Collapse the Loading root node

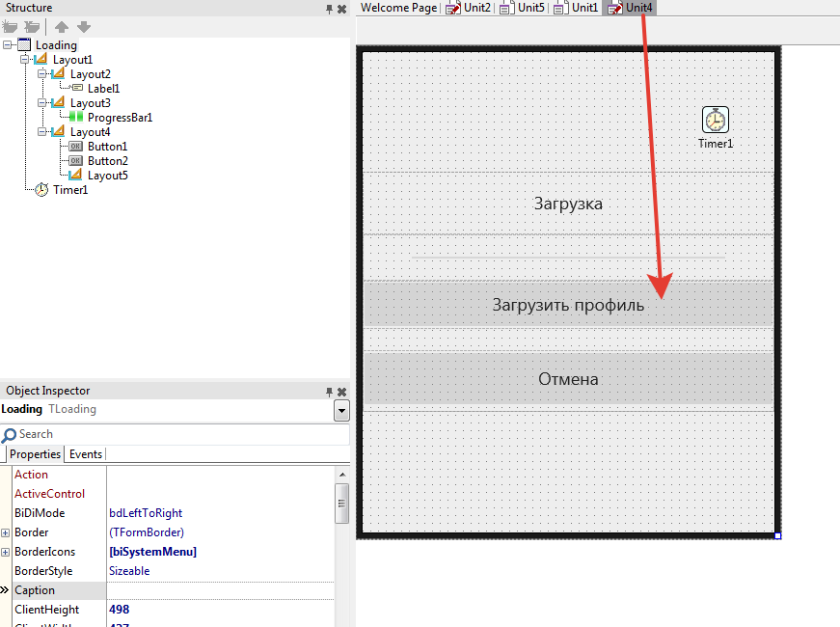[7, 45]
